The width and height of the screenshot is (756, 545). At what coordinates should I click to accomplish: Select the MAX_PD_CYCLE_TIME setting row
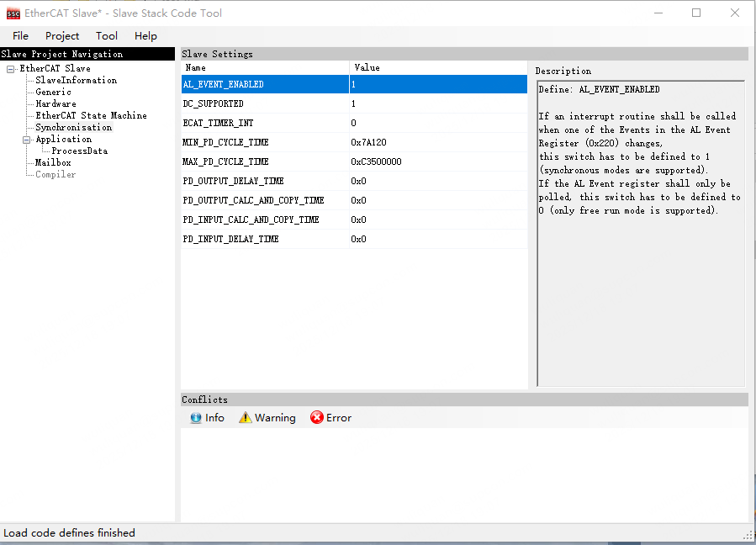point(354,161)
